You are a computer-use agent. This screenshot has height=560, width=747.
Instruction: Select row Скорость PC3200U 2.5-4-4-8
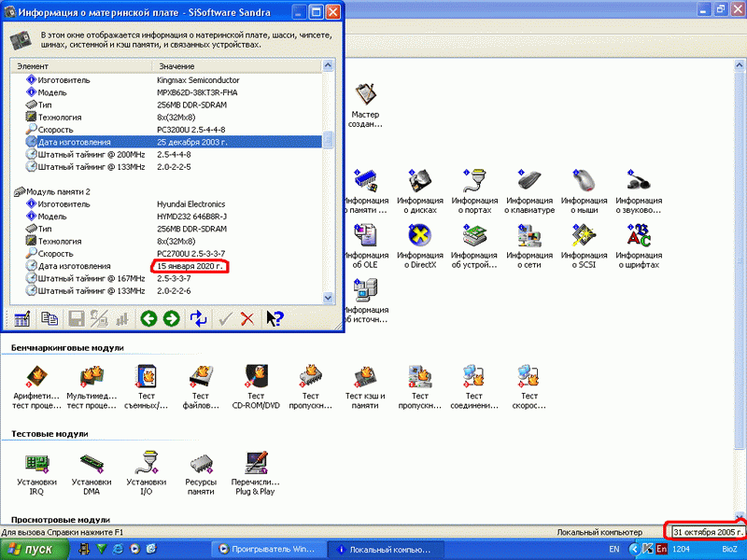click(x=174, y=130)
